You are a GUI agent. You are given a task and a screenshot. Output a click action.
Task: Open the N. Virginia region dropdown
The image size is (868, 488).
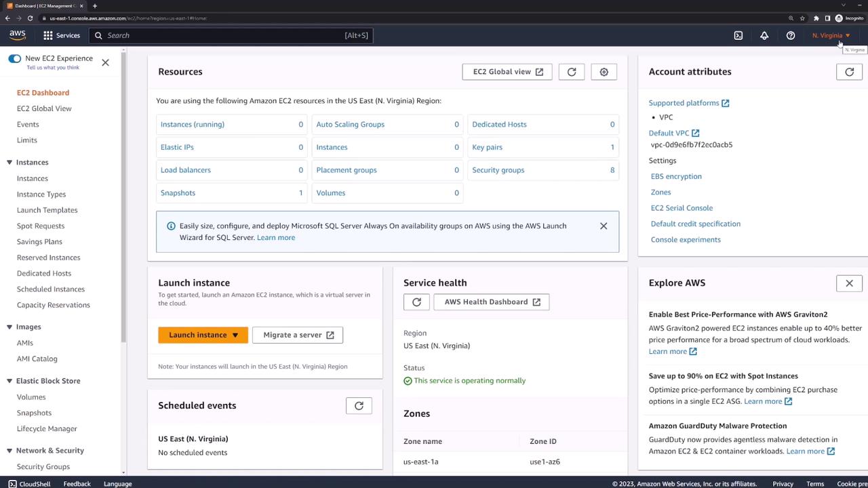(x=831, y=35)
